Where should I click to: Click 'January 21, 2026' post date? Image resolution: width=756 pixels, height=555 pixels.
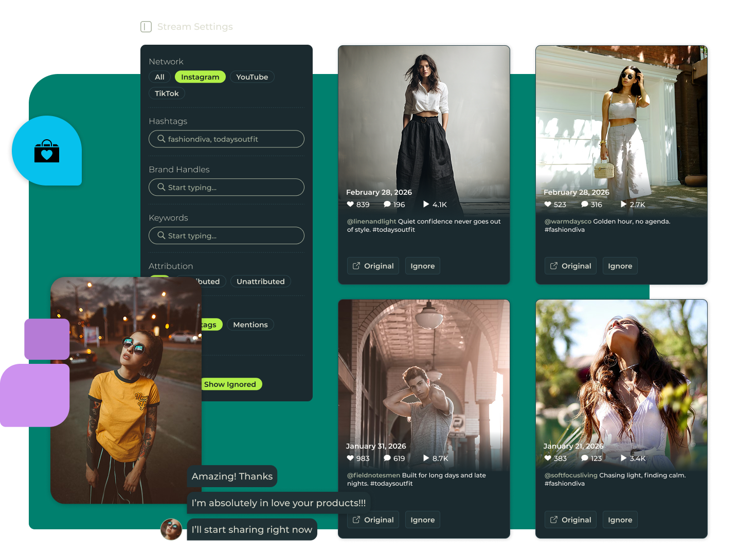click(573, 446)
